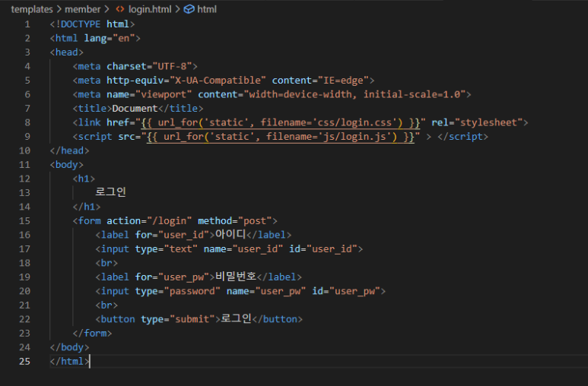This screenshot has width=588, height=386.
Task: Click the method="post" attribute
Action: 235,221
